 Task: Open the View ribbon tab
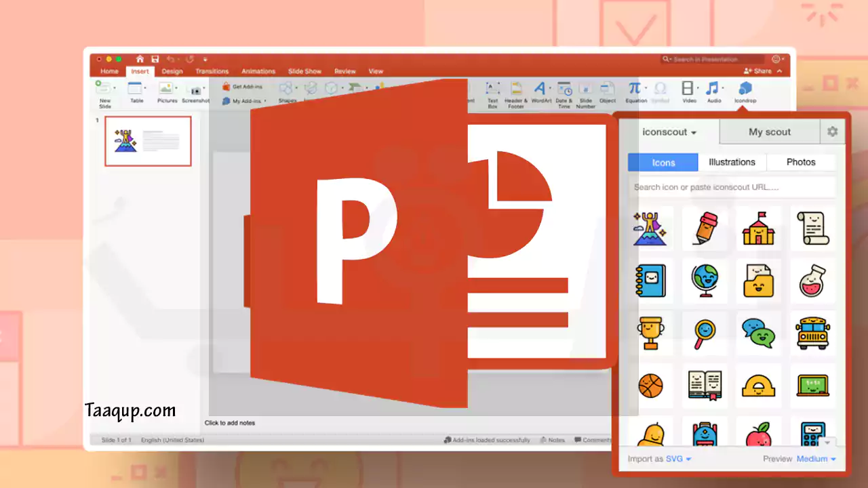pyautogui.click(x=376, y=71)
